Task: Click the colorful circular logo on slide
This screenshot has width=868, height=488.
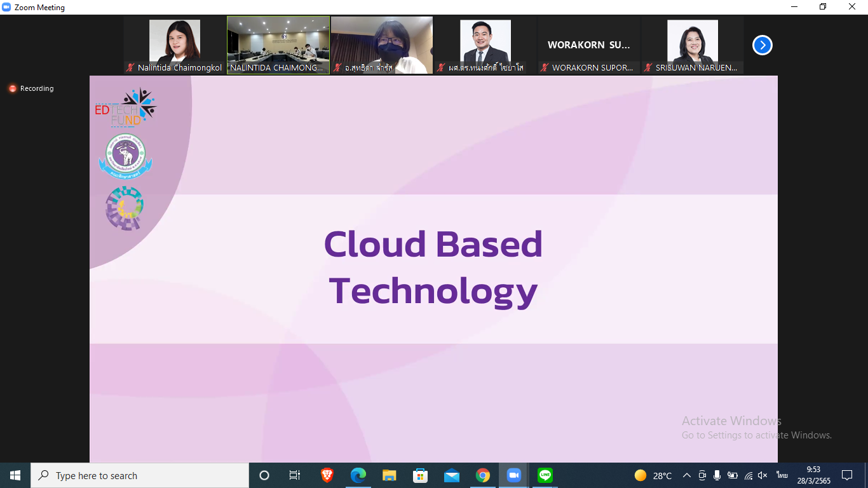Action: [125, 208]
